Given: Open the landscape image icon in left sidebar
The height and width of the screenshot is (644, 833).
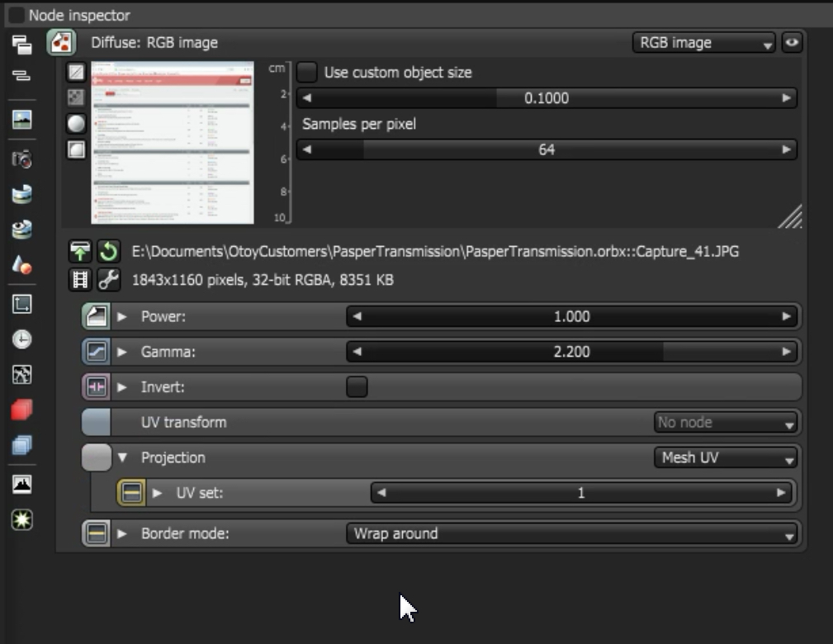Looking at the screenshot, I should (x=21, y=120).
